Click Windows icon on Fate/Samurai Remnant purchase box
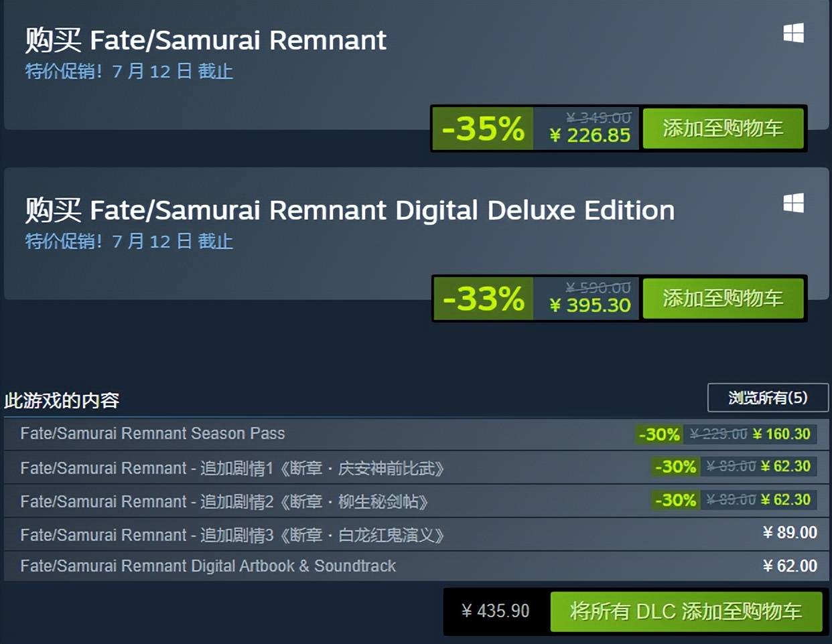Viewport: 832px width, 644px height. coord(793,33)
